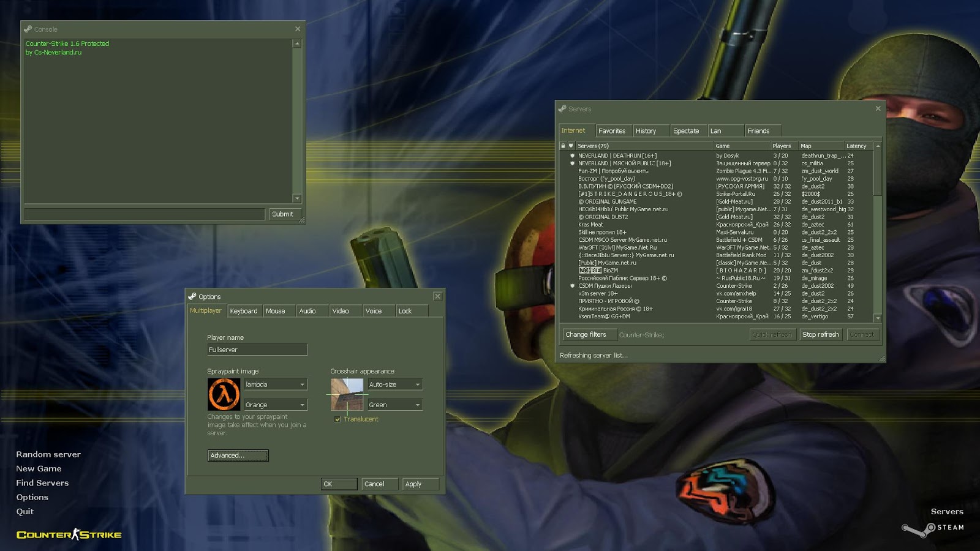Open the Advanced... multiplayer settings

pyautogui.click(x=238, y=455)
